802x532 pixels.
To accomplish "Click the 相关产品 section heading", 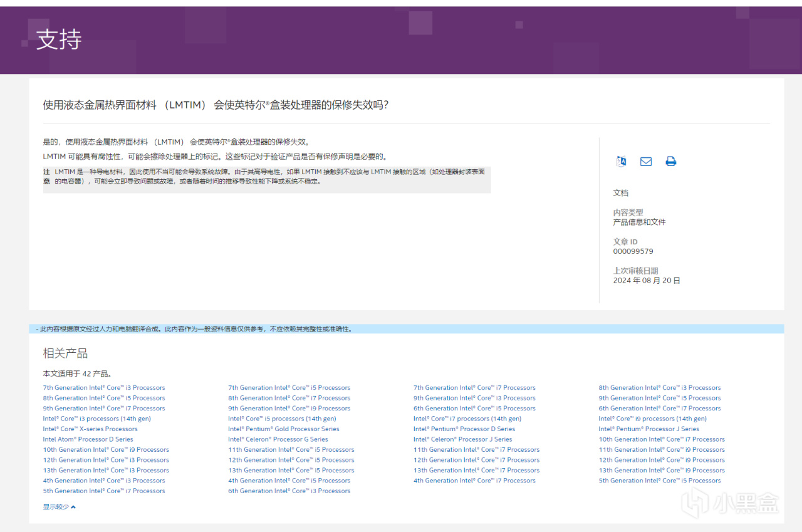I will click(65, 353).
